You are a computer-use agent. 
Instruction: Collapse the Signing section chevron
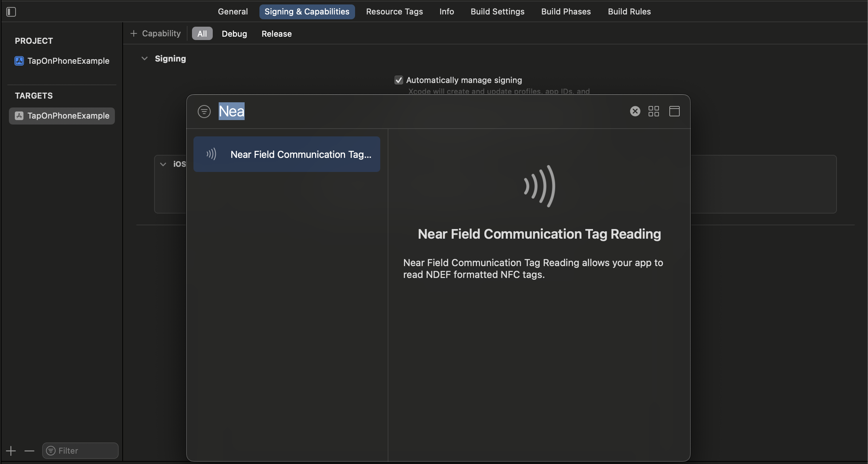coord(145,59)
